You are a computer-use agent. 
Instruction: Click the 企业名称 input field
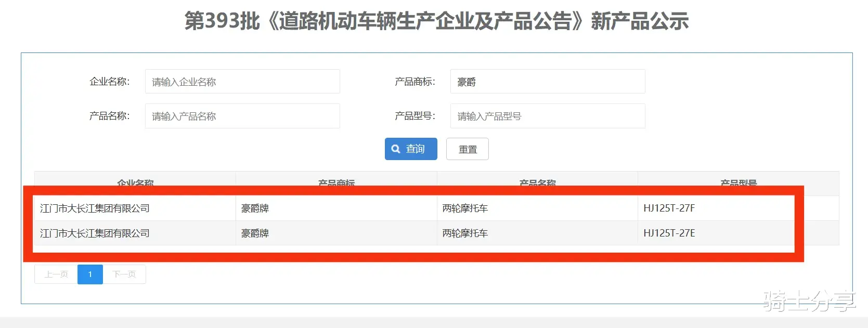(242, 82)
